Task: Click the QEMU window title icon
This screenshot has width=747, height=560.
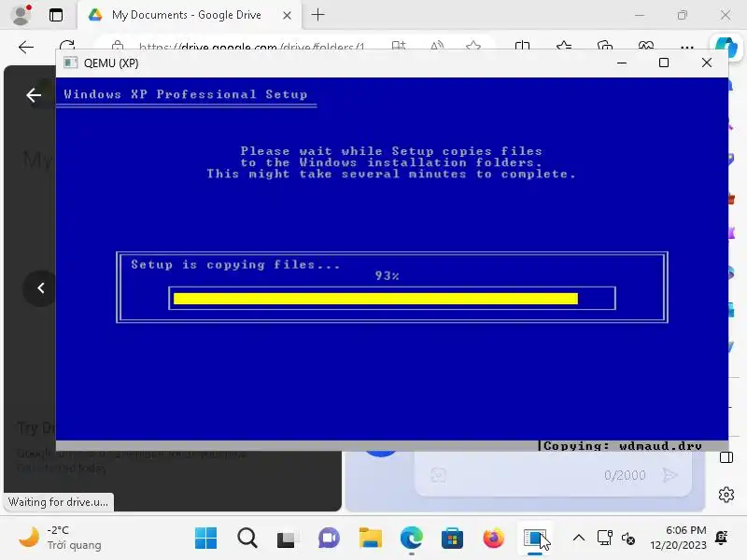Action: coord(71,63)
